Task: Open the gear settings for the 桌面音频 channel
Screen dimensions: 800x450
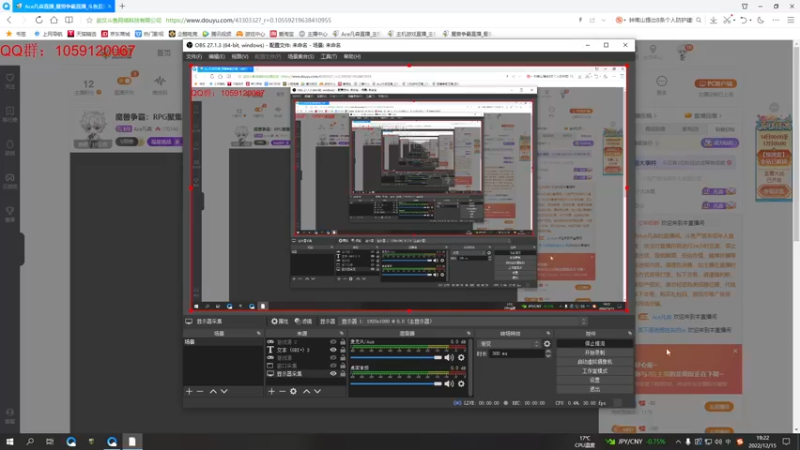Action: coord(461,384)
